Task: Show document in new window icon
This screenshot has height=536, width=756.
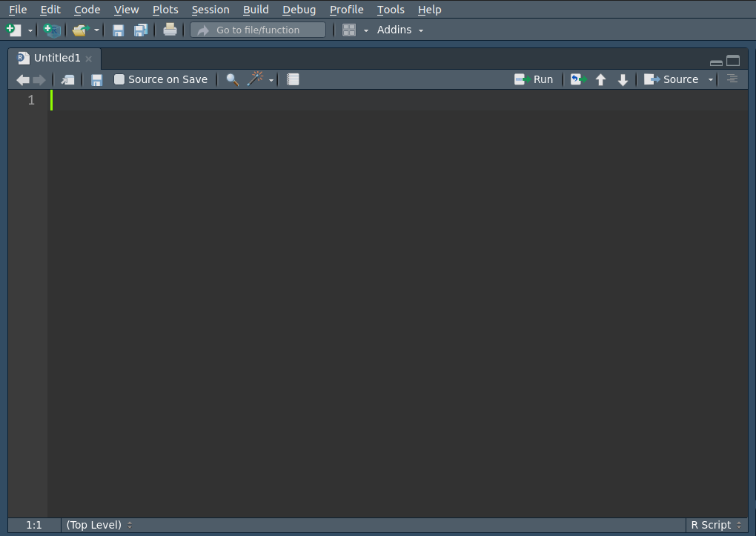Action: click(x=67, y=80)
